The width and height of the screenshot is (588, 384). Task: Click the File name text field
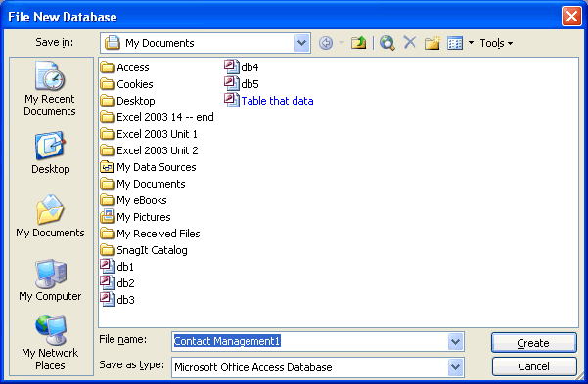point(310,341)
